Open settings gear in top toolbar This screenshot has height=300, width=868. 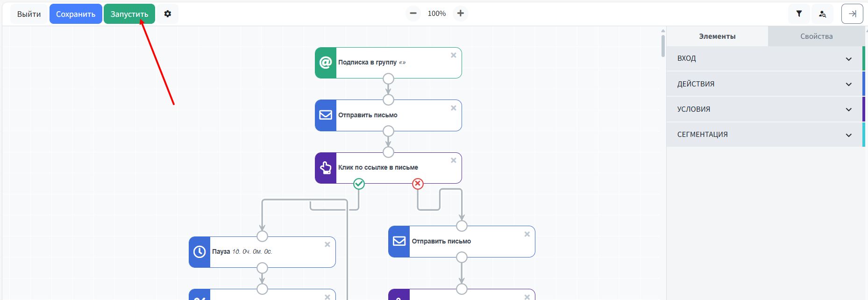click(x=168, y=14)
